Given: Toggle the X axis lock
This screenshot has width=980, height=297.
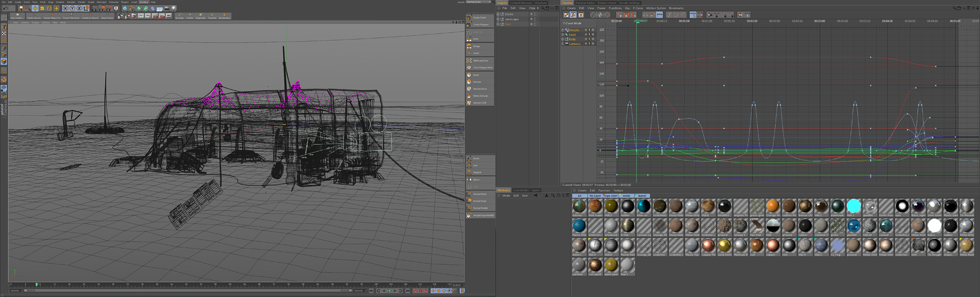Looking at the screenshot, I should [65, 9].
